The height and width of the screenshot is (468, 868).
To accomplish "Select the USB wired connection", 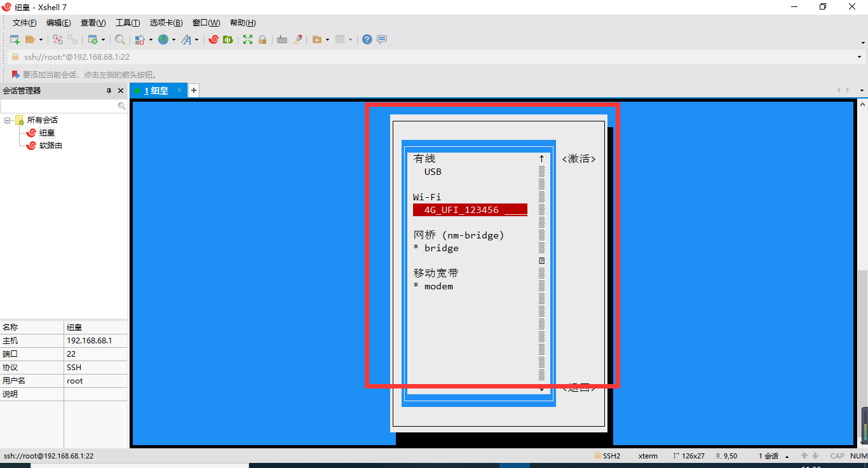I will point(433,172).
